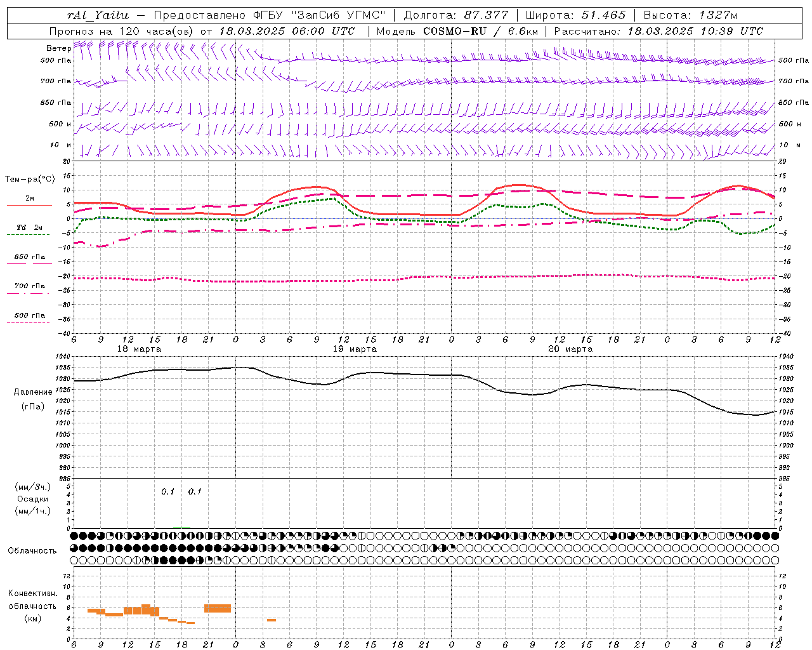The image size is (812, 650).
Task: Click the Тем-ра(°C) panel label
Action: coord(29,180)
